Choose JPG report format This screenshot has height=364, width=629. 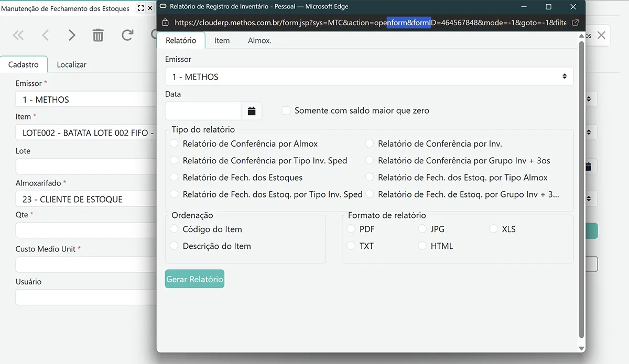pyautogui.click(x=422, y=229)
